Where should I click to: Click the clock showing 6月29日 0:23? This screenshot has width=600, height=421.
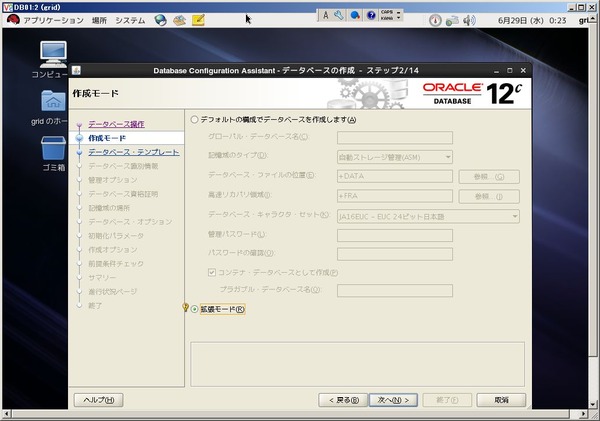532,20
